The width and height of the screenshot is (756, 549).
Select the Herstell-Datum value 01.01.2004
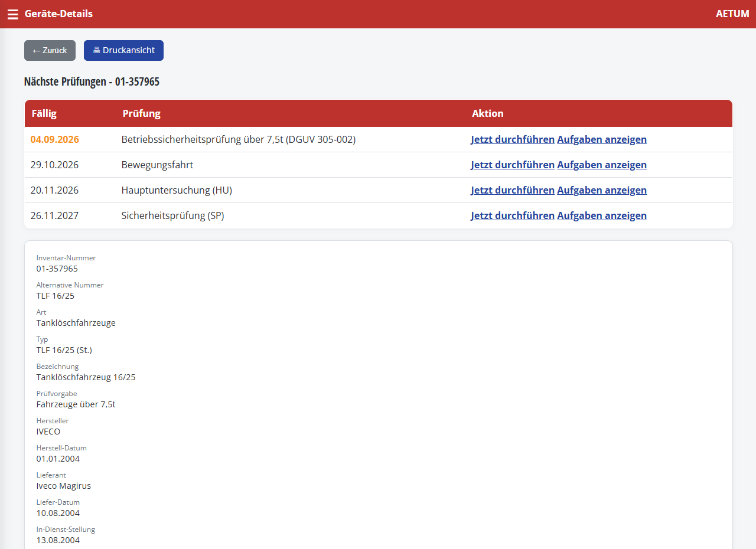(58, 459)
